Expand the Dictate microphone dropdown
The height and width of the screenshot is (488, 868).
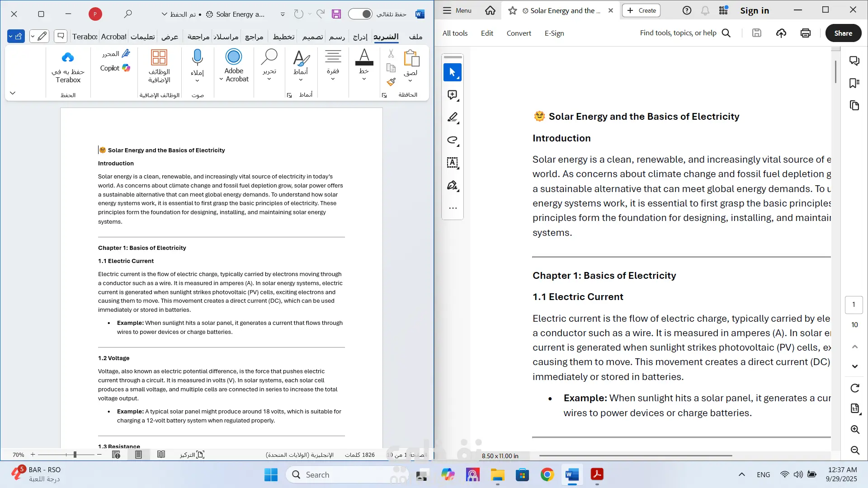pyautogui.click(x=197, y=81)
